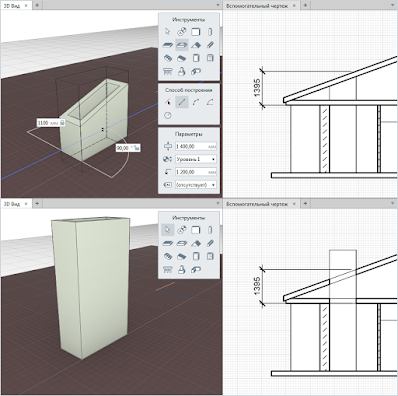
Task: Open tab list arrow of upper 3D view pane
Action: point(218,5)
